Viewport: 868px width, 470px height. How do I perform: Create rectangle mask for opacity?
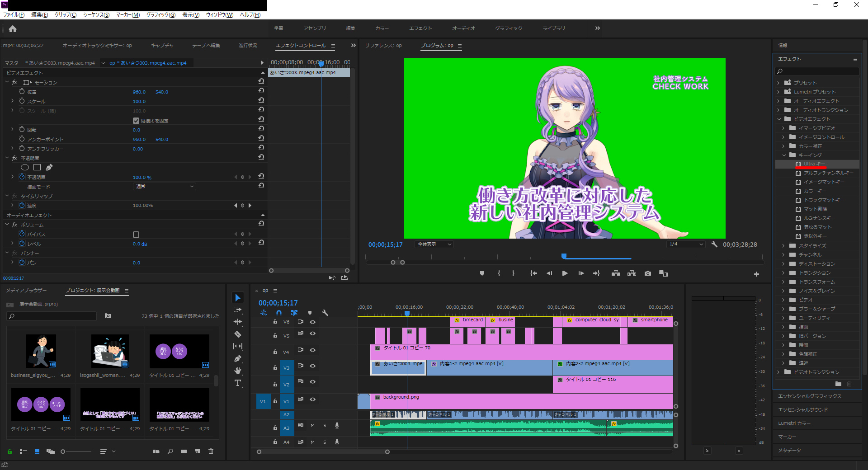[37, 167]
